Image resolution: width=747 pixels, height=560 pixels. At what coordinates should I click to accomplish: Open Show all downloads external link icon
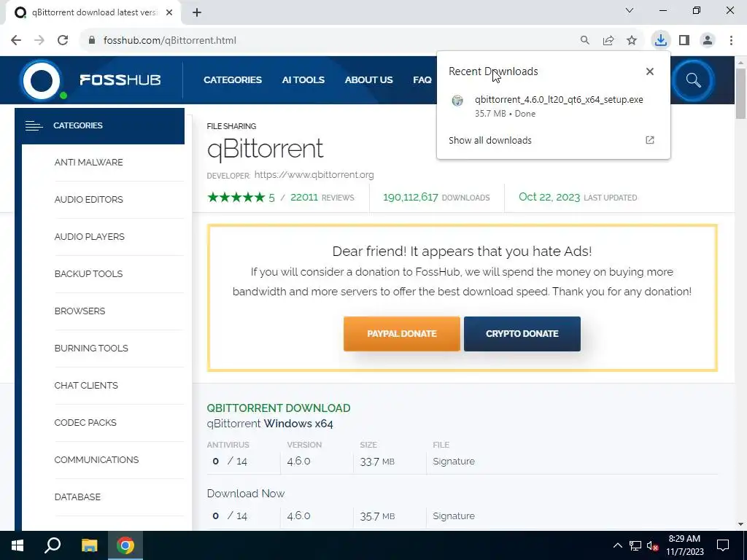[x=650, y=140]
